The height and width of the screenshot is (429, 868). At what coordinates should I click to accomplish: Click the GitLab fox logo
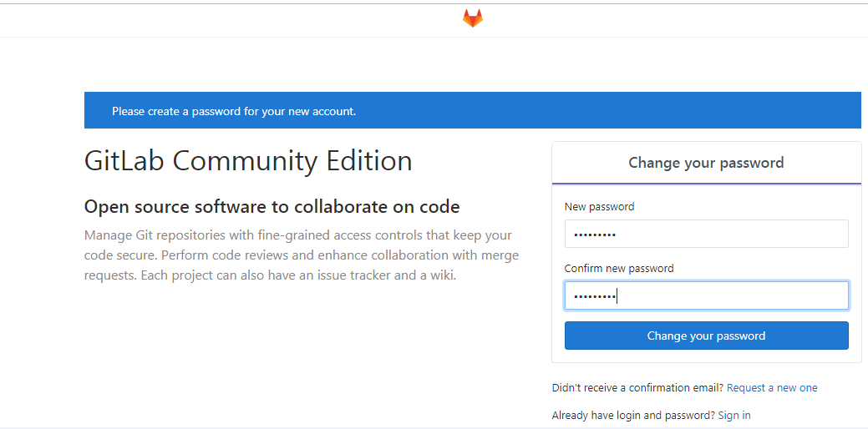473,18
